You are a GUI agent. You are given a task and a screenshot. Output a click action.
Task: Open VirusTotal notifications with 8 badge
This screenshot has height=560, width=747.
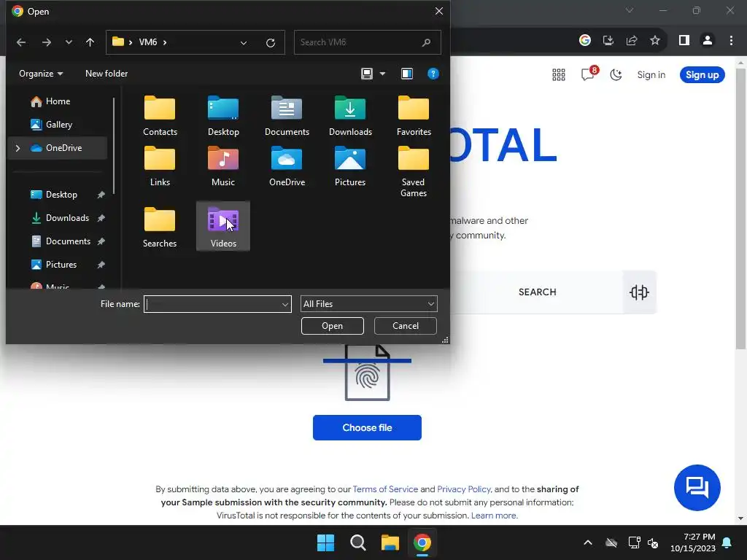tap(589, 74)
